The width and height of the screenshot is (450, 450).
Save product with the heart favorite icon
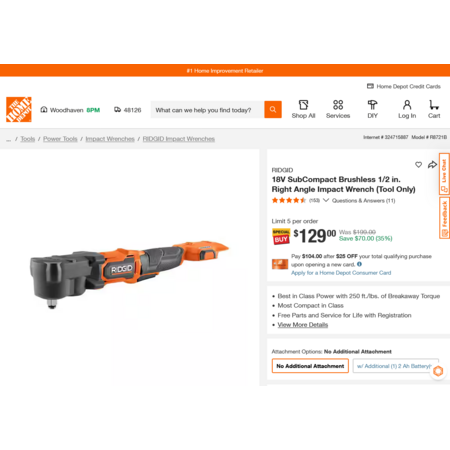click(418, 164)
